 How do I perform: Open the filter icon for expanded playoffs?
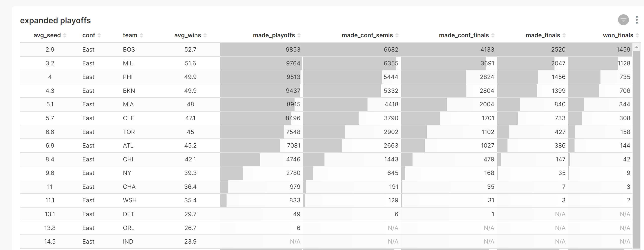pos(623,20)
